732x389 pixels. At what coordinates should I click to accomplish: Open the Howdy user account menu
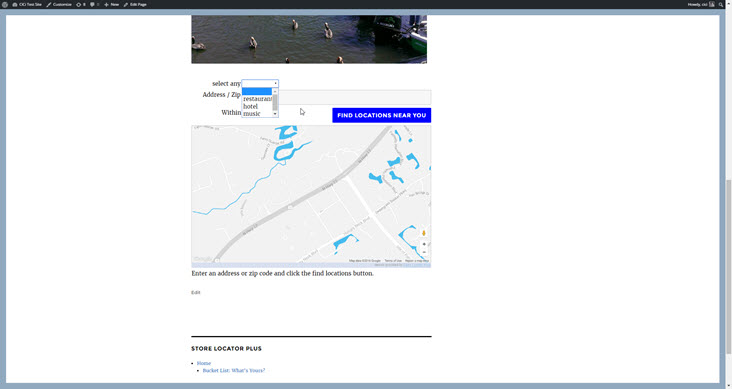701,4
